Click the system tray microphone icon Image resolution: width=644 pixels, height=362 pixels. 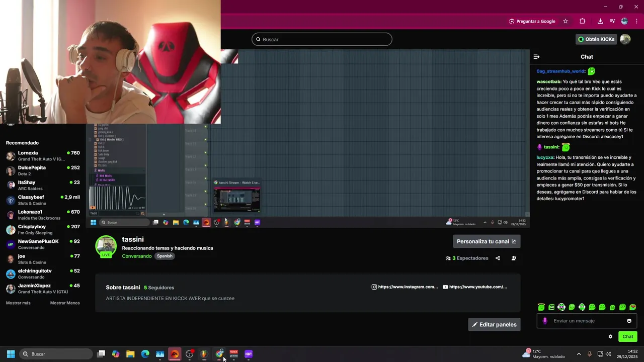[x=589, y=354]
